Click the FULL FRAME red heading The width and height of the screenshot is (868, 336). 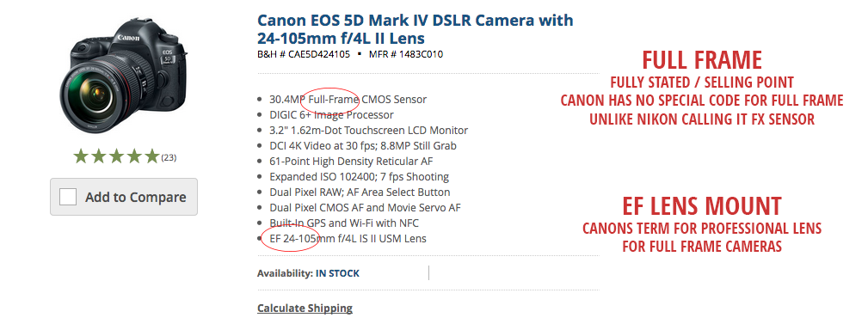(x=702, y=59)
